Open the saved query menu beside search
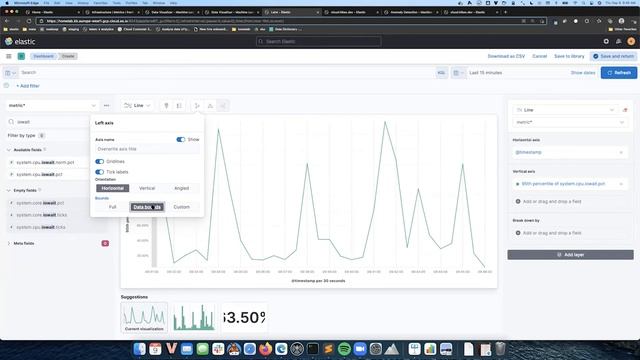The height and width of the screenshot is (360, 640). (10, 73)
